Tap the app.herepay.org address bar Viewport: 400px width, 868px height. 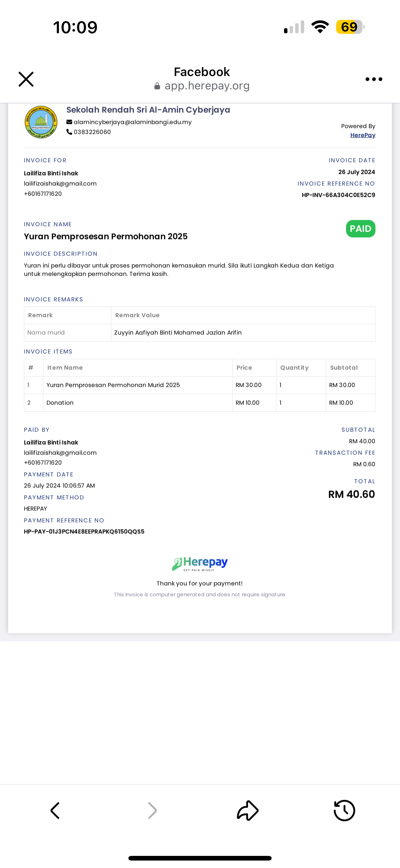[202, 86]
